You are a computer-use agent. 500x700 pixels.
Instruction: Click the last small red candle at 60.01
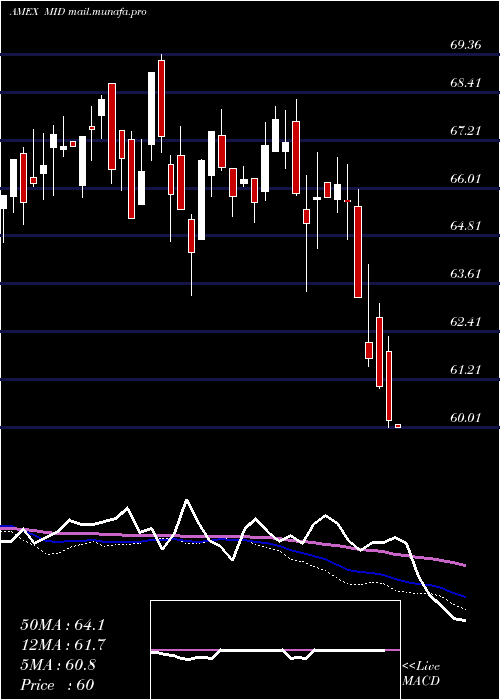[x=398, y=426]
